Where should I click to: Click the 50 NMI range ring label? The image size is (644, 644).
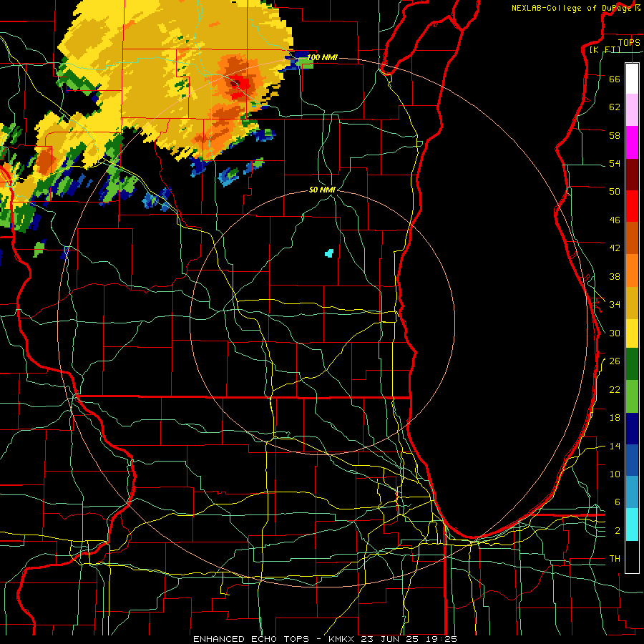coord(322,190)
